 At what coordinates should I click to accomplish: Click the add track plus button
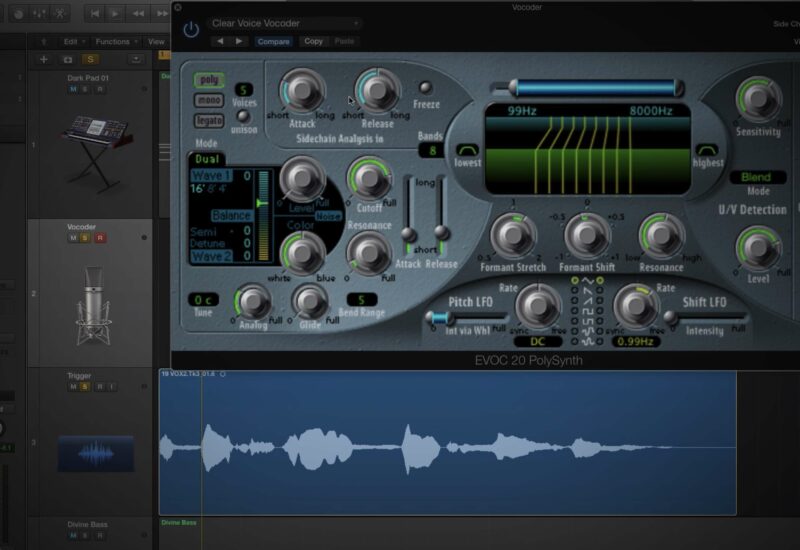tap(44, 60)
